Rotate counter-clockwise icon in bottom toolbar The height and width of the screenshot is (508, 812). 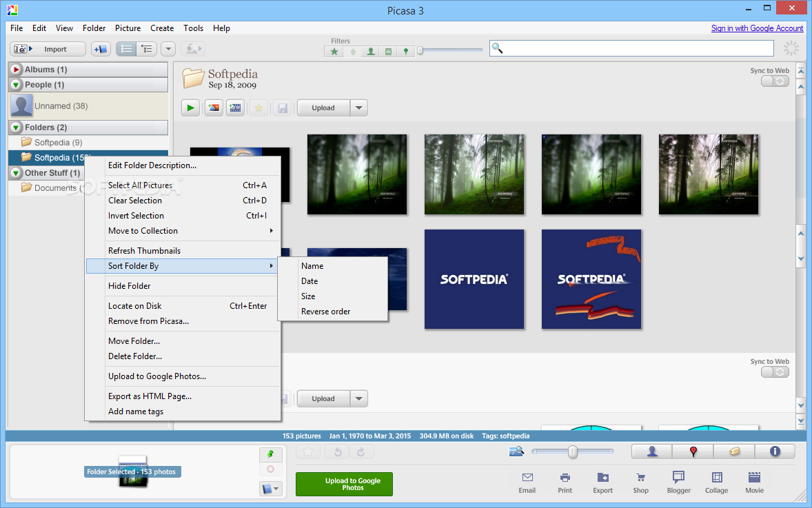(338, 452)
